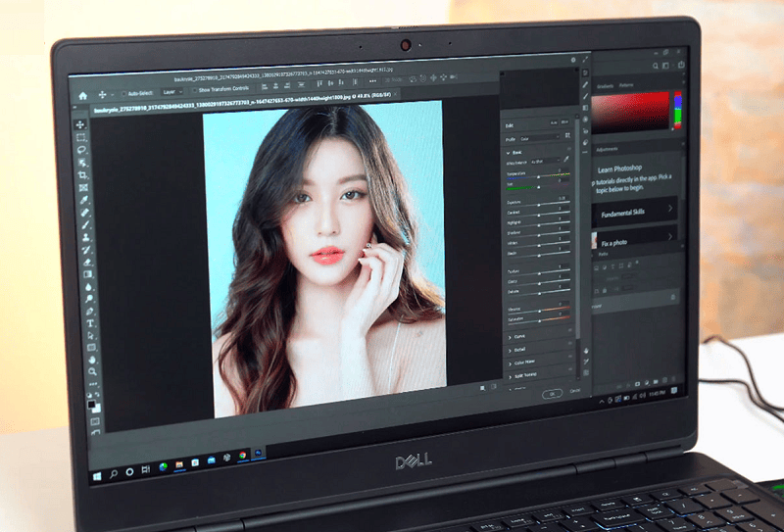
Task: Select the Rectangular Marquee tool
Action: pos(81,137)
